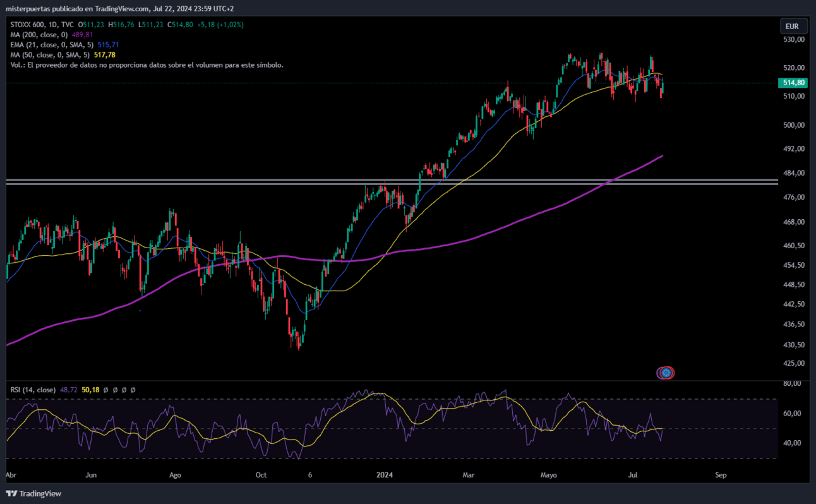
Task: Click the 430,50 price axis label
Action: point(794,345)
